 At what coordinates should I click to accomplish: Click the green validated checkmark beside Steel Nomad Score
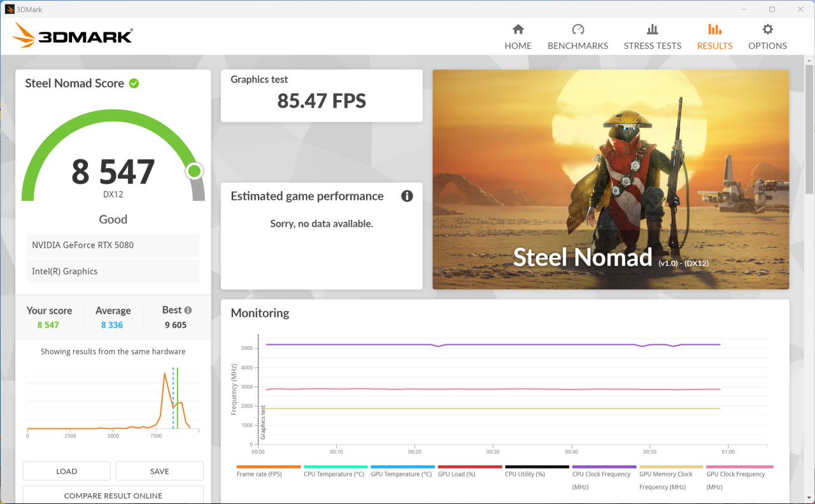click(x=134, y=83)
